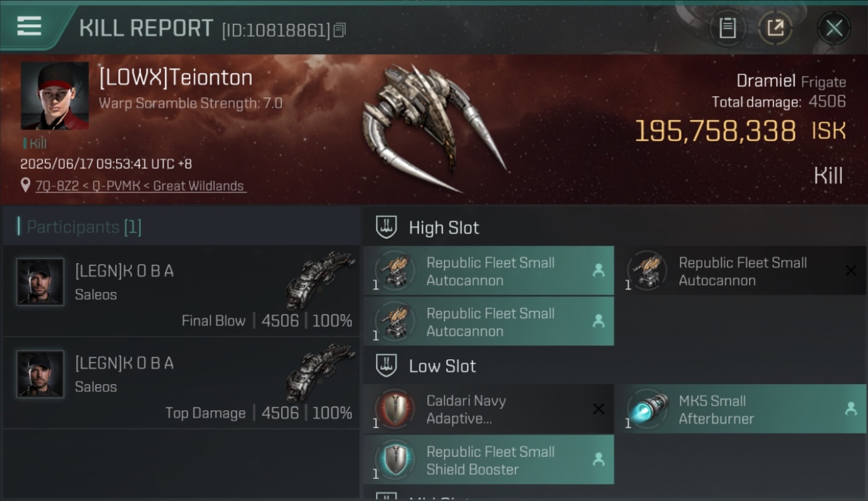
Task: Select the K O B A Top Damage entry
Action: tap(182, 383)
